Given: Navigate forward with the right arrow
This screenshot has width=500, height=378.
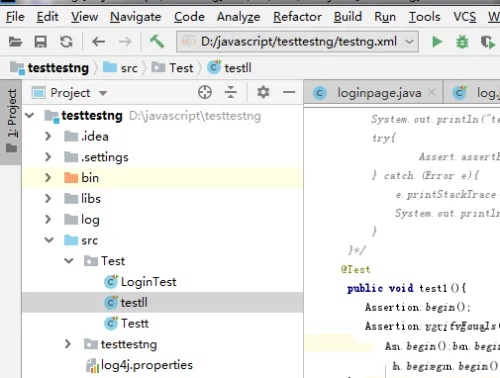Looking at the screenshot, I should point(125,42).
